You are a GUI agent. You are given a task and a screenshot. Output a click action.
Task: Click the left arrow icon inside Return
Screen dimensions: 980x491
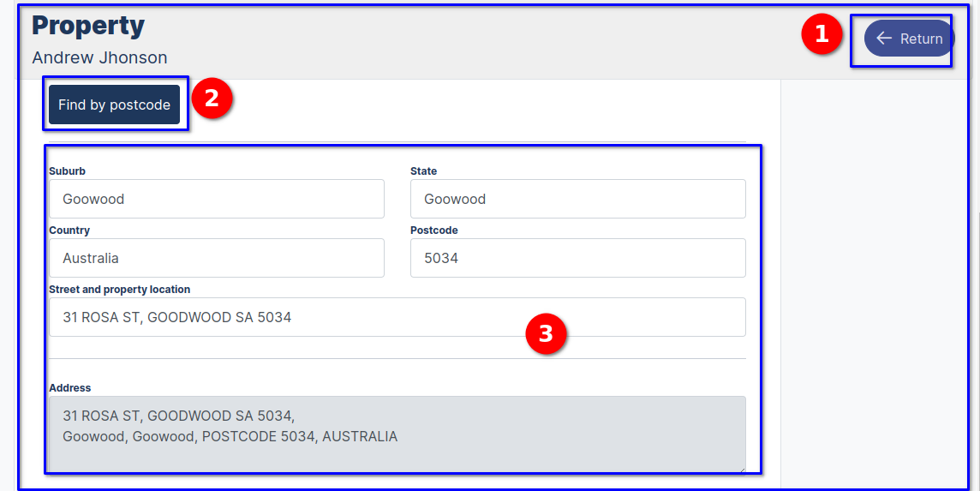coord(884,39)
